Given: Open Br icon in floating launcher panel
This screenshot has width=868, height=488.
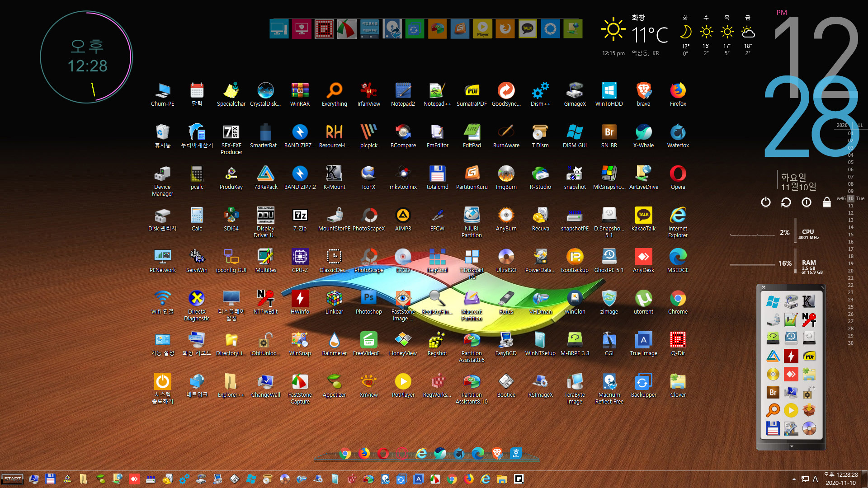Looking at the screenshot, I should coord(773,392).
